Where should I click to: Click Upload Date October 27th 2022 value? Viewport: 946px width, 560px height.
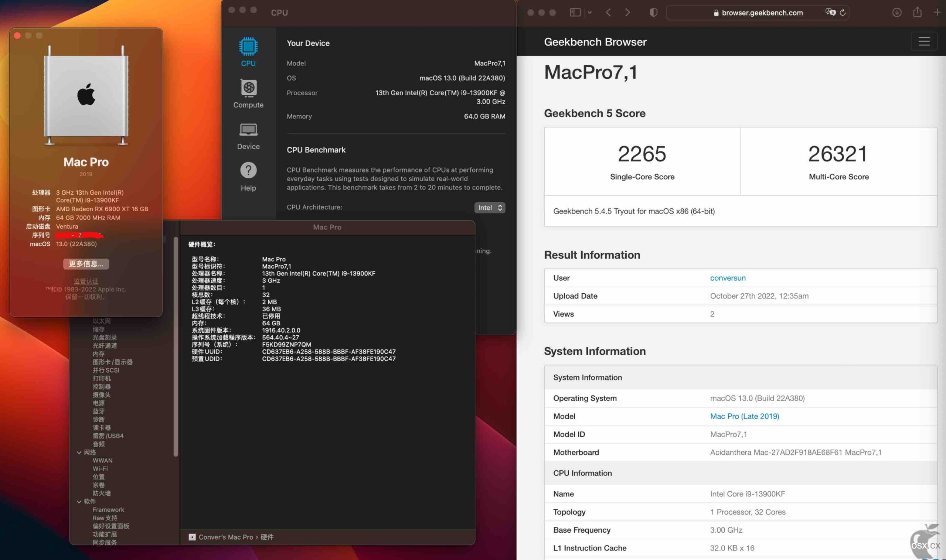[x=759, y=296]
